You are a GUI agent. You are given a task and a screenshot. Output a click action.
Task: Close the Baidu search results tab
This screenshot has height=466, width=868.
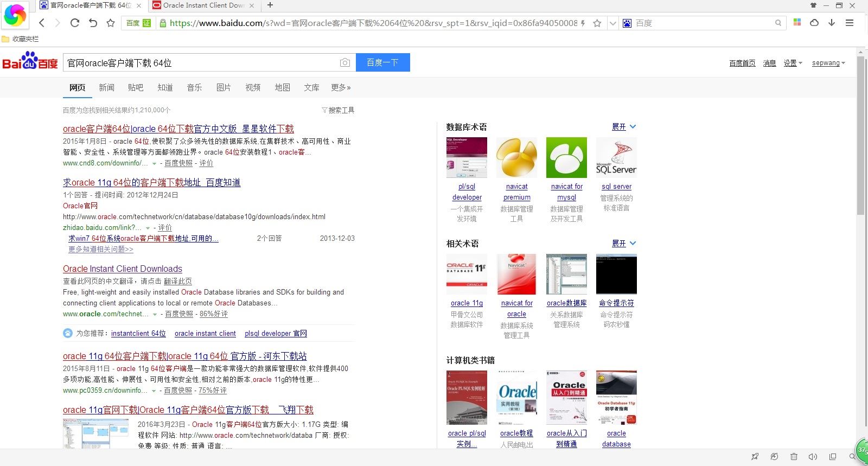[x=139, y=5]
